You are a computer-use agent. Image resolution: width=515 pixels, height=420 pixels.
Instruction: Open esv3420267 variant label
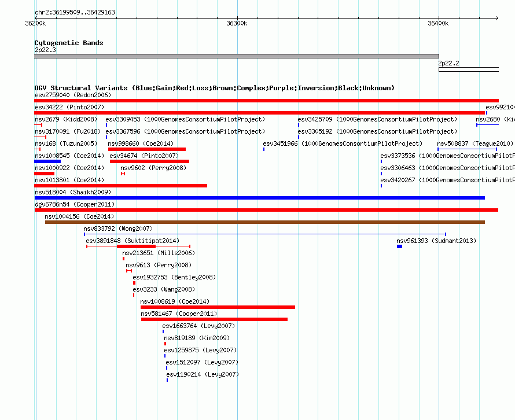point(448,180)
